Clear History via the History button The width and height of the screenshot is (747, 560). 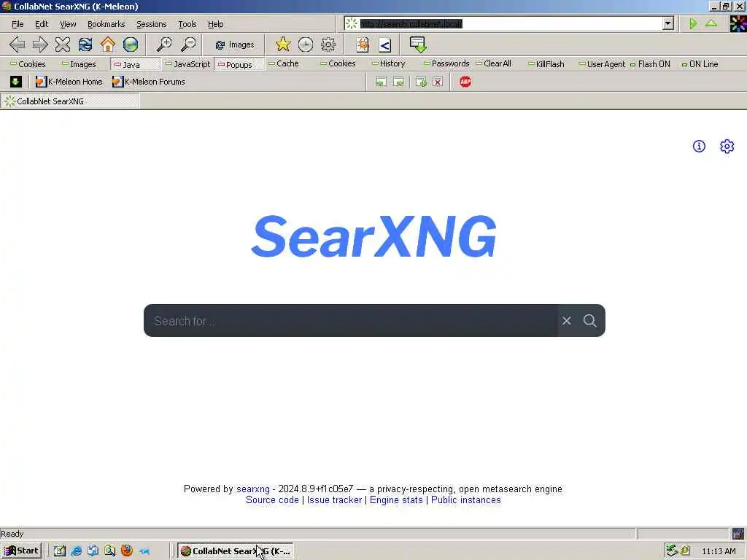[x=388, y=63]
